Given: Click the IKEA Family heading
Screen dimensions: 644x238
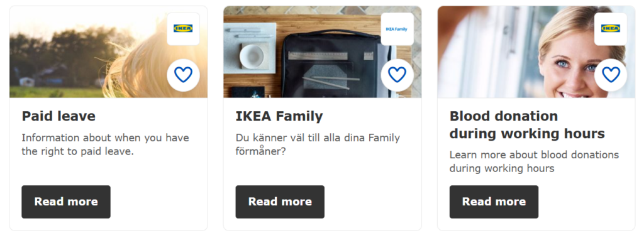Looking at the screenshot, I should (279, 116).
